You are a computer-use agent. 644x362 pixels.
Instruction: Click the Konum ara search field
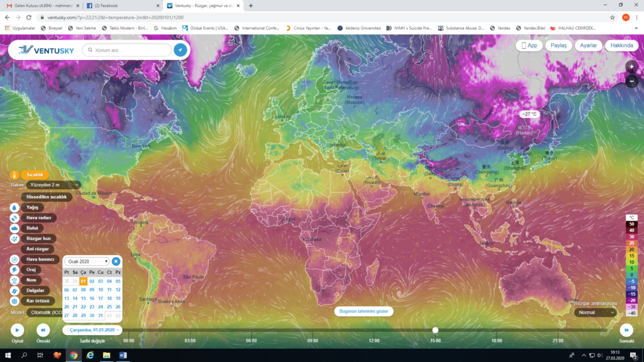coord(127,50)
